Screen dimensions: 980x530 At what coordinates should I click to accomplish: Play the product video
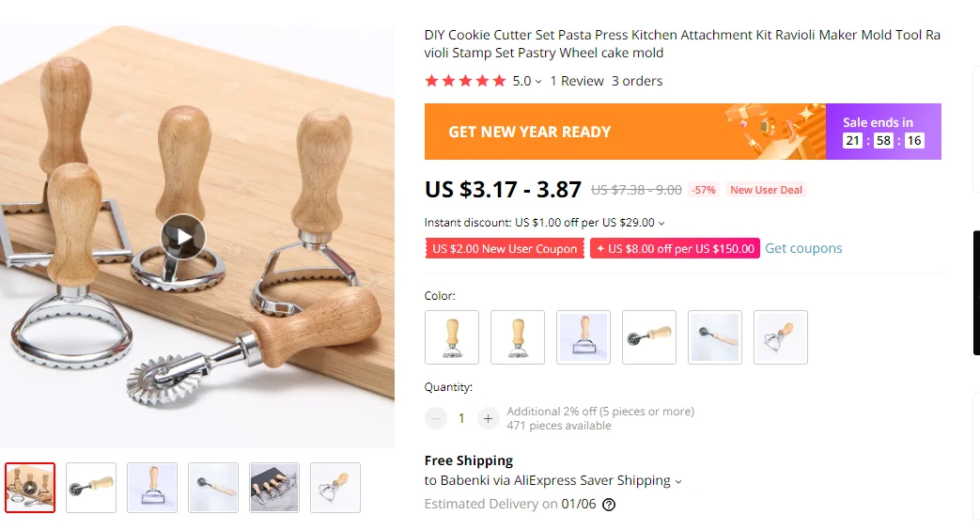click(x=182, y=237)
